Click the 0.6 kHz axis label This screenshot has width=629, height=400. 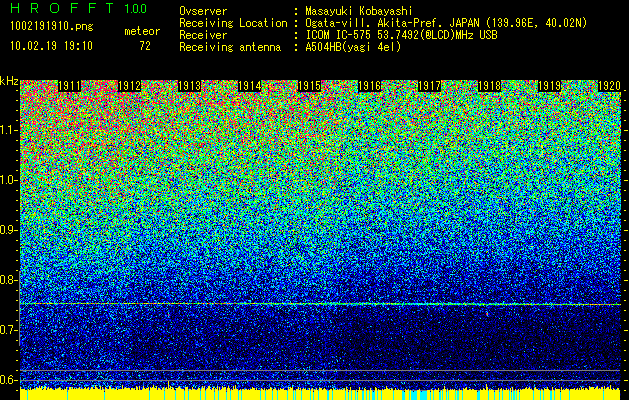pos(8,380)
